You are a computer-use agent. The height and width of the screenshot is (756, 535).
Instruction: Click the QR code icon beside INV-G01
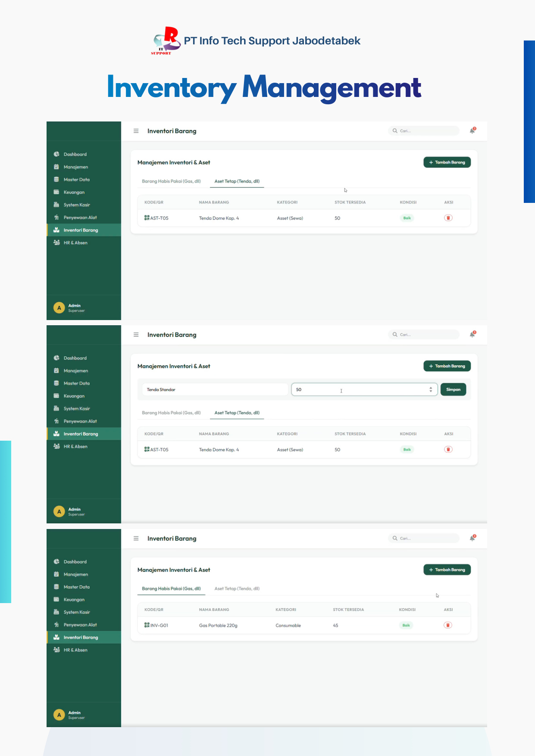coord(147,625)
